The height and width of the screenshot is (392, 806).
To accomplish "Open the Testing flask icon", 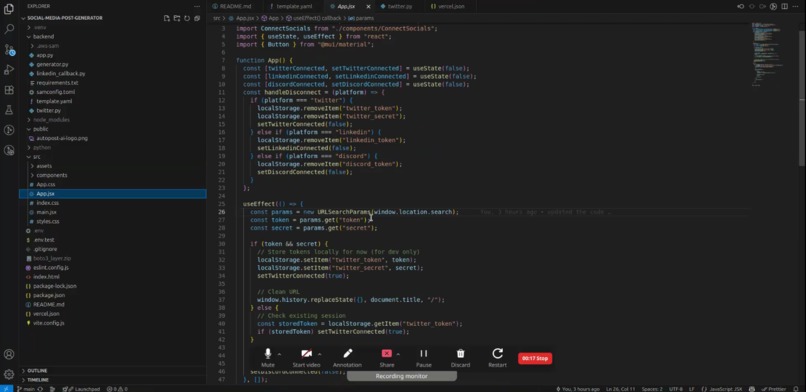I will 9,109.
